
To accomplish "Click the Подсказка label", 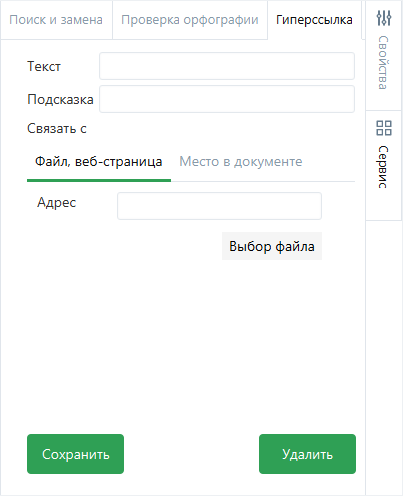I will point(60,99).
